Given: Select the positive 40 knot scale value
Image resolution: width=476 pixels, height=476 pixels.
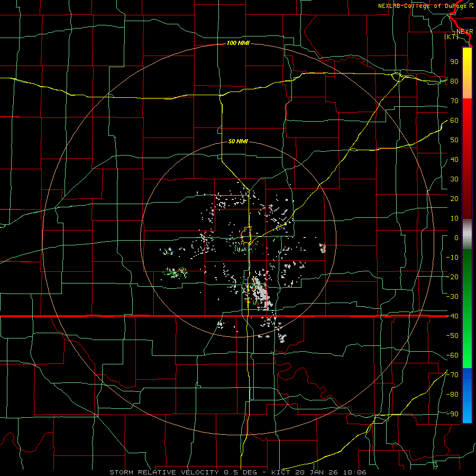Looking at the screenshot, I should pyautogui.click(x=454, y=159).
